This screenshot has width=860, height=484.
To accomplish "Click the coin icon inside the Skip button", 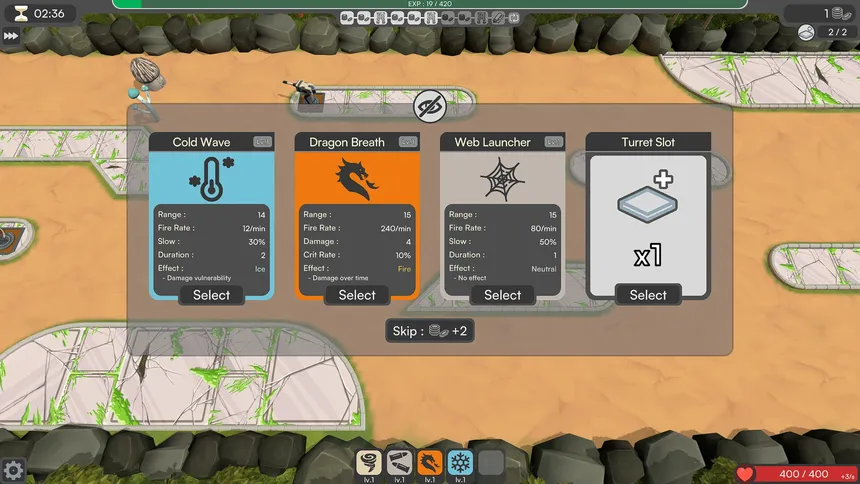I will (438, 331).
